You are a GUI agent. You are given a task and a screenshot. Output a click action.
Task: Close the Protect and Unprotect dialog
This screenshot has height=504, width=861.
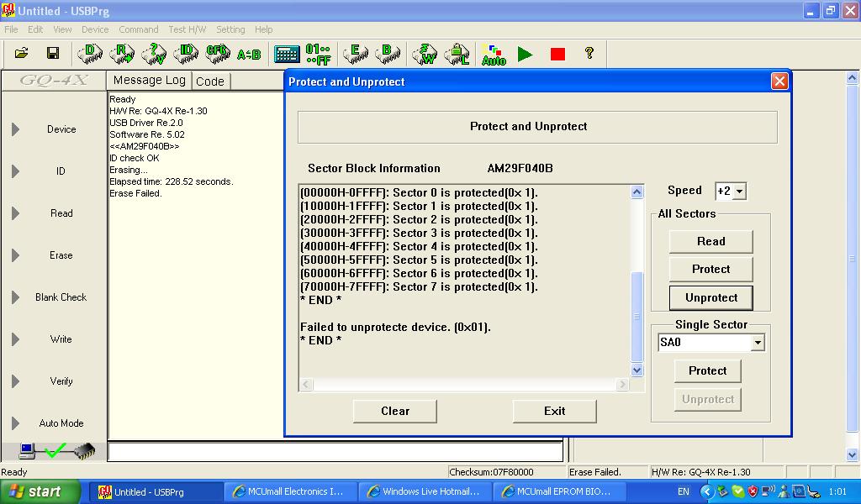(x=779, y=81)
